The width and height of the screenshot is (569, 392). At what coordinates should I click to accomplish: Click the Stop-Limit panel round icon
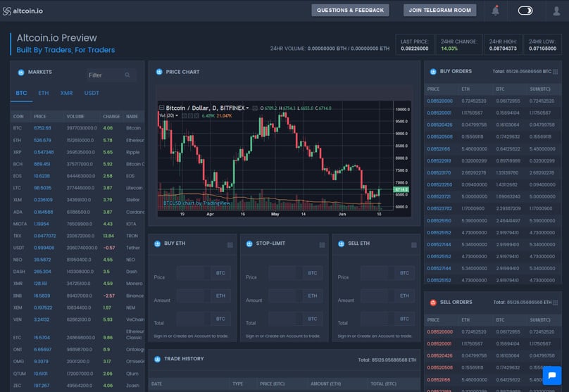(249, 244)
